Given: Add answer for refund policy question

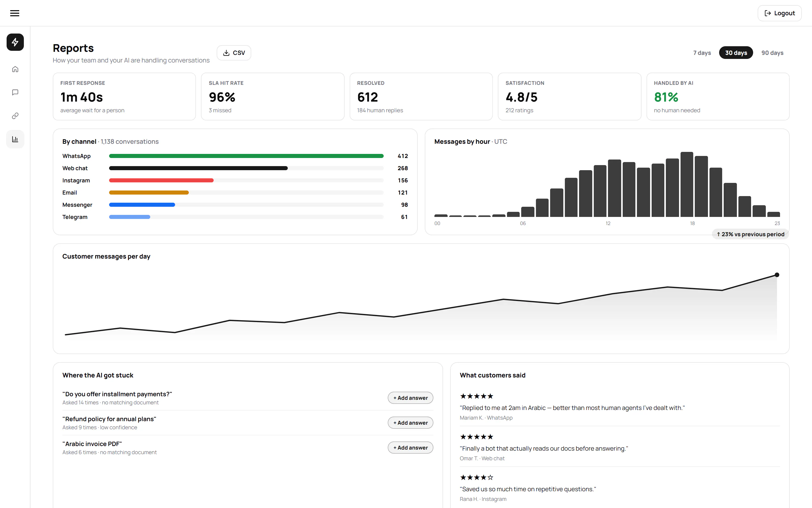Looking at the screenshot, I should pyautogui.click(x=410, y=423).
